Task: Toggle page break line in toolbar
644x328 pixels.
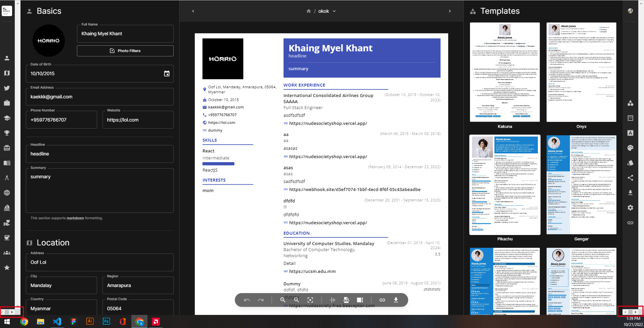Action: tap(346, 300)
